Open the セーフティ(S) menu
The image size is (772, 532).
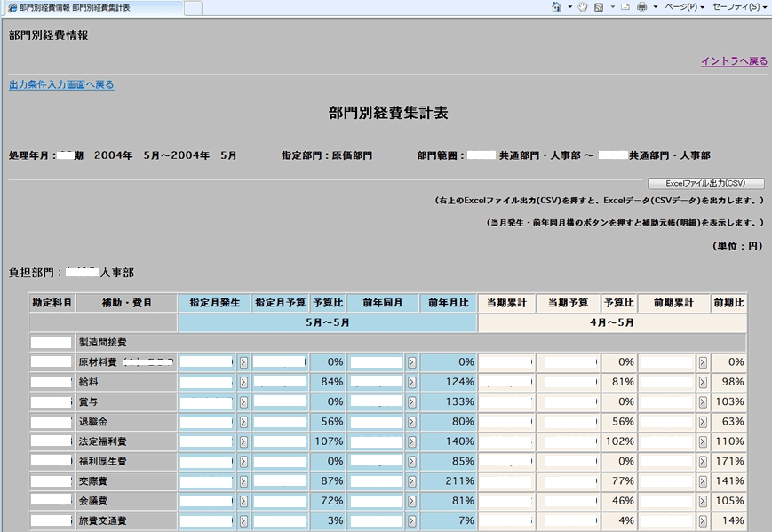739,7
